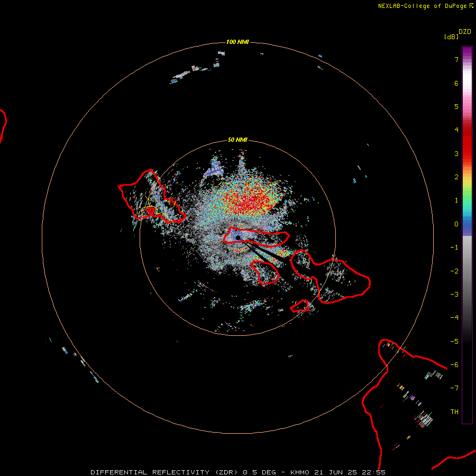This screenshot has height=476, width=476.
Task: Select the -7 dB scale value
Action: (454, 388)
